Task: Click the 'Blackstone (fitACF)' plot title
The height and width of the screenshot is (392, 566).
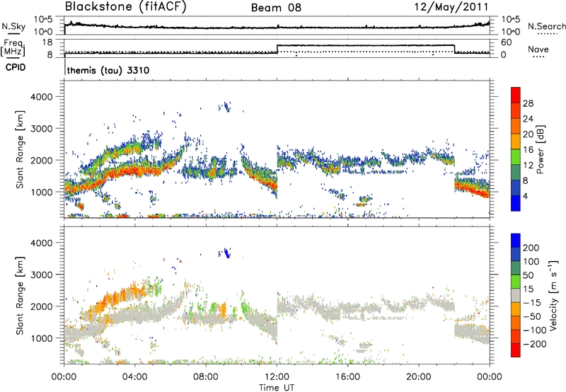Action: [x=126, y=6]
